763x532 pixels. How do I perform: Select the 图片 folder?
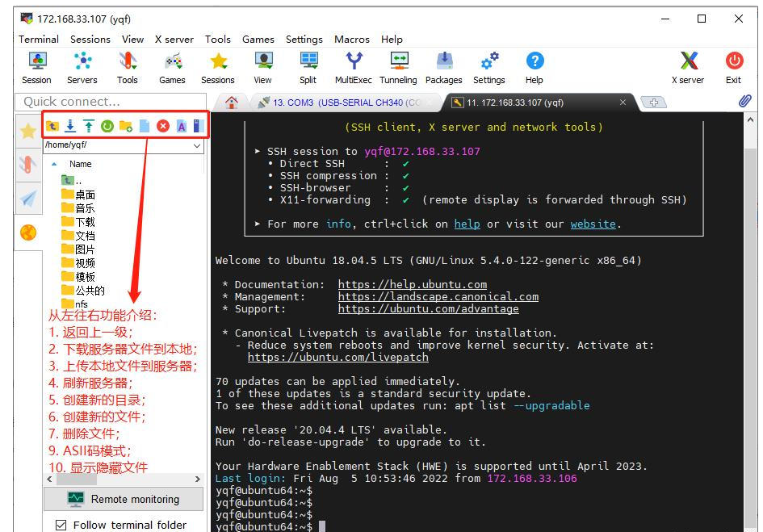click(x=78, y=249)
